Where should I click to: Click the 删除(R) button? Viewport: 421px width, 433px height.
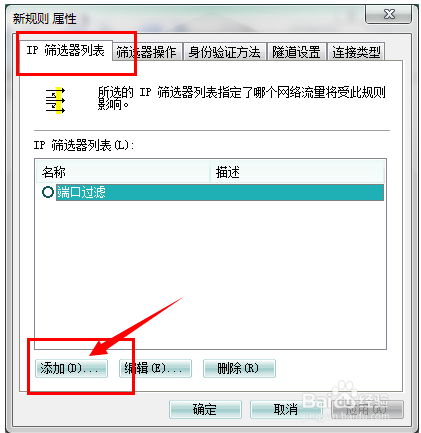click(239, 368)
